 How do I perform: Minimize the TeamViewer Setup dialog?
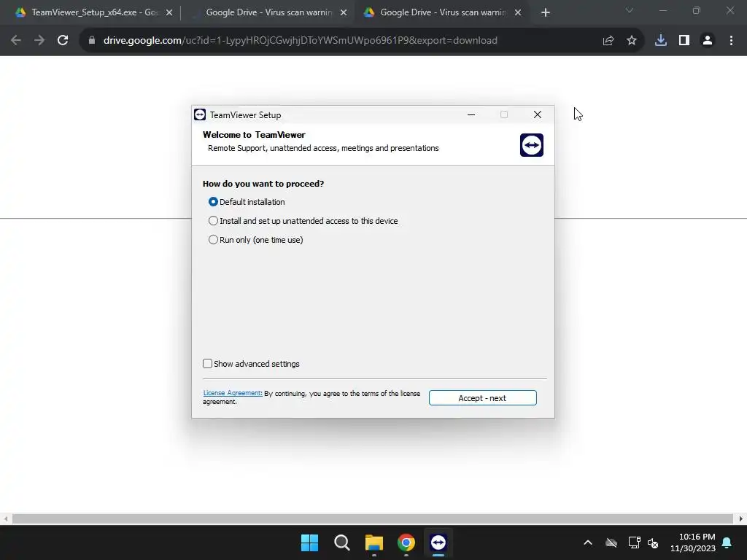tap(471, 114)
